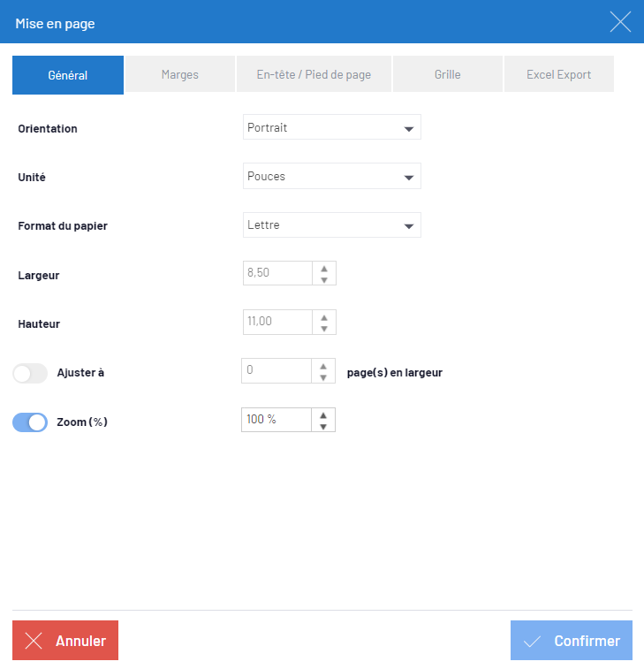
Task: Select the Excel Export tab
Action: [x=558, y=75]
